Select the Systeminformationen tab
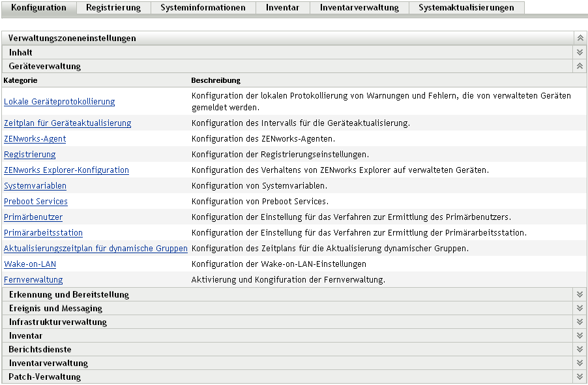This screenshot has height=385, width=588. (x=202, y=8)
